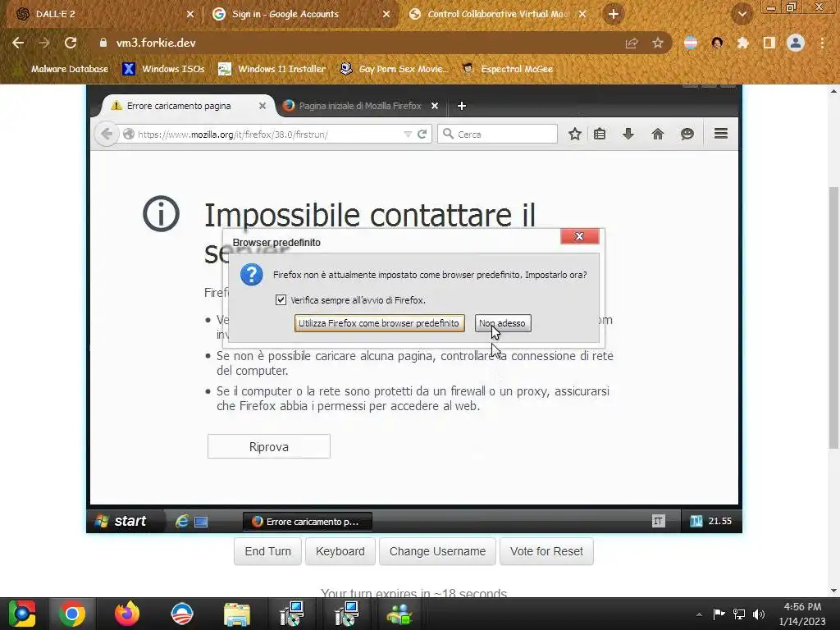Click Change Username button
Screen dimensions: 840x630
point(438,551)
